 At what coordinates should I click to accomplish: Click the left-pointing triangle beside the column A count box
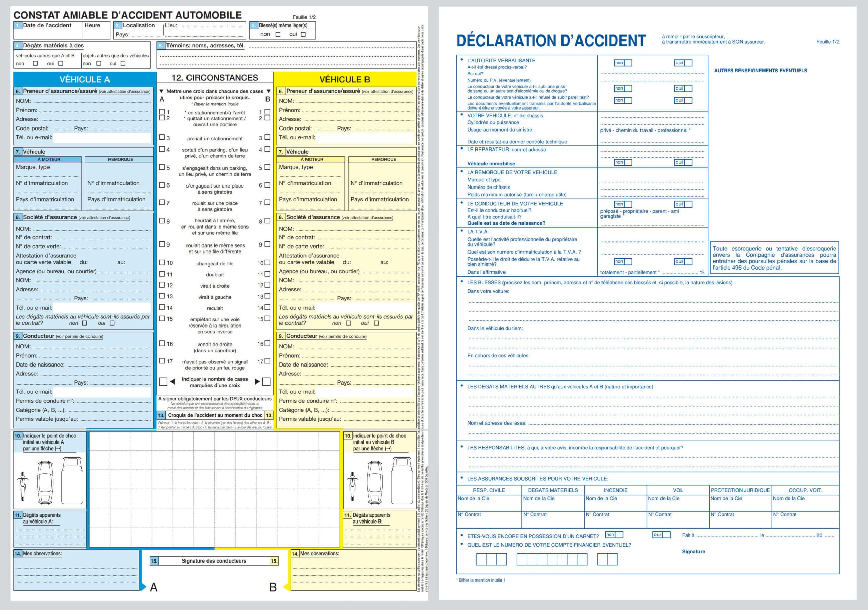click(x=172, y=381)
